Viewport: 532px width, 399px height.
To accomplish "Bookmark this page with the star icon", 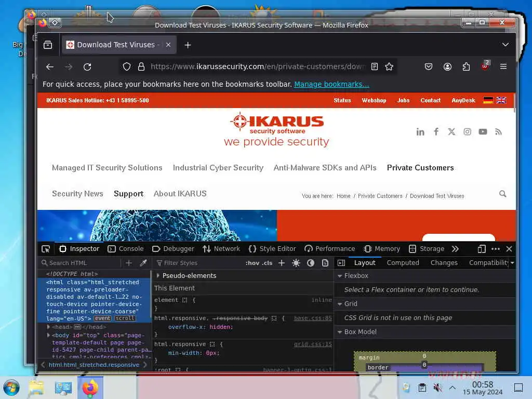I will tap(389, 66).
